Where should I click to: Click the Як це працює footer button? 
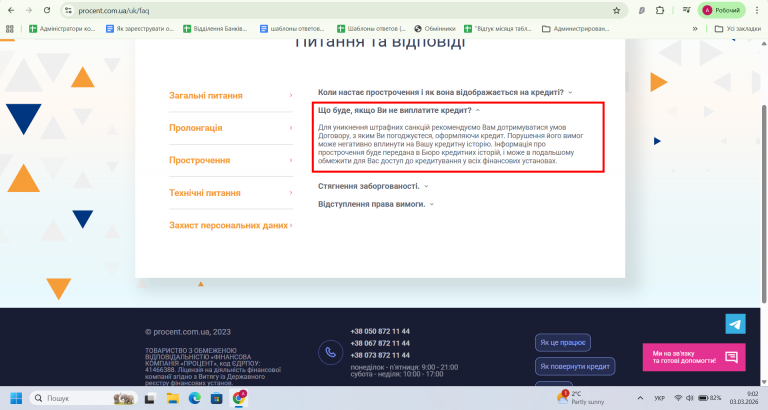pyautogui.click(x=562, y=342)
